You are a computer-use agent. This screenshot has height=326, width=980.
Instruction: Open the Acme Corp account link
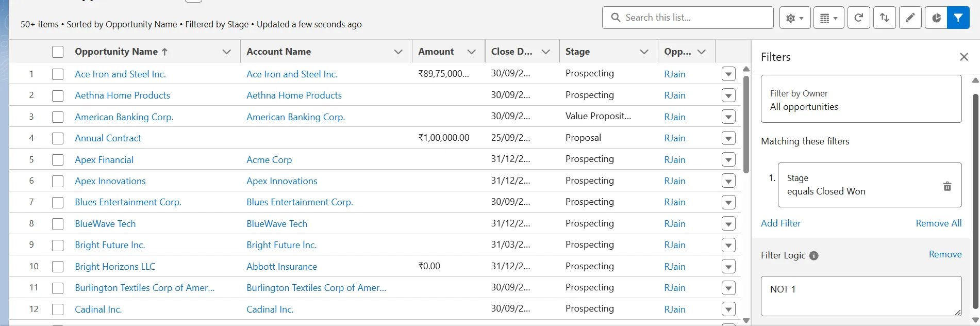[269, 160]
